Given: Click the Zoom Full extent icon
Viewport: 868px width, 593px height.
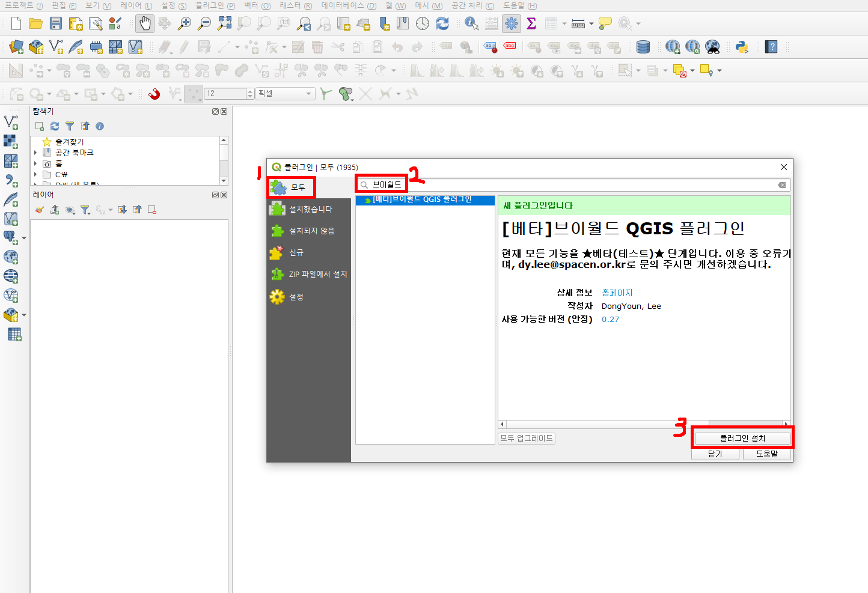Looking at the screenshot, I should pos(224,23).
